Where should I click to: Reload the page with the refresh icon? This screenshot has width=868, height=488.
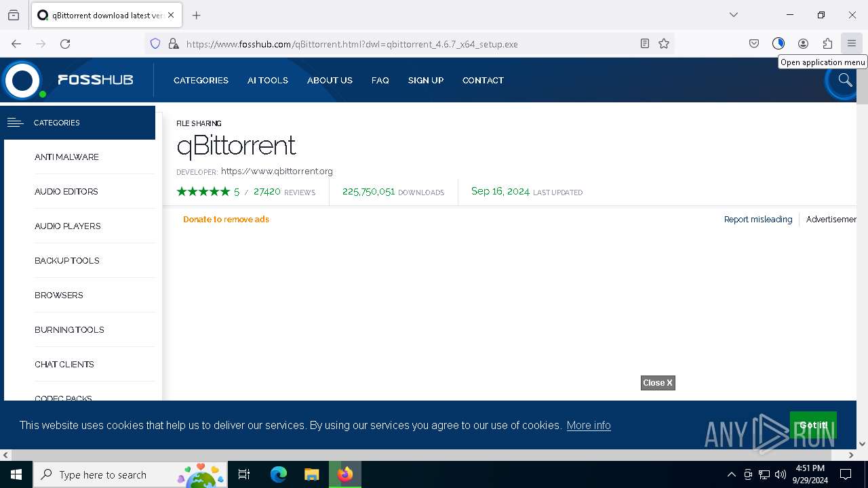65,44
